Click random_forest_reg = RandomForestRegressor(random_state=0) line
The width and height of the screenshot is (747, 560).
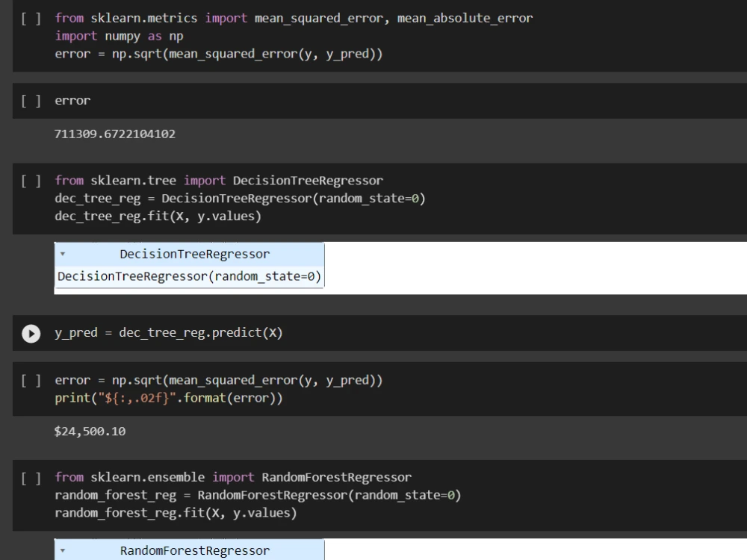pos(258,495)
